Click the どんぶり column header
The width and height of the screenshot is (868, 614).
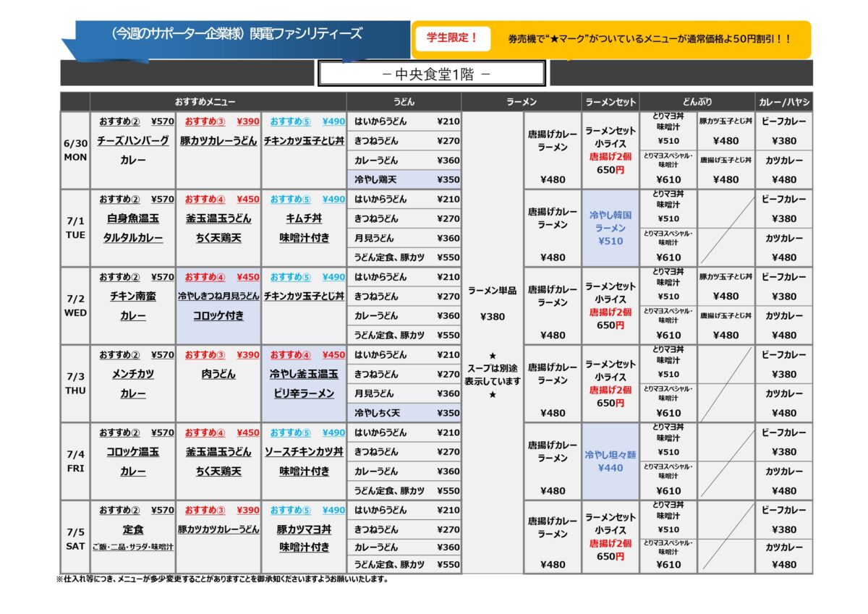click(x=697, y=103)
